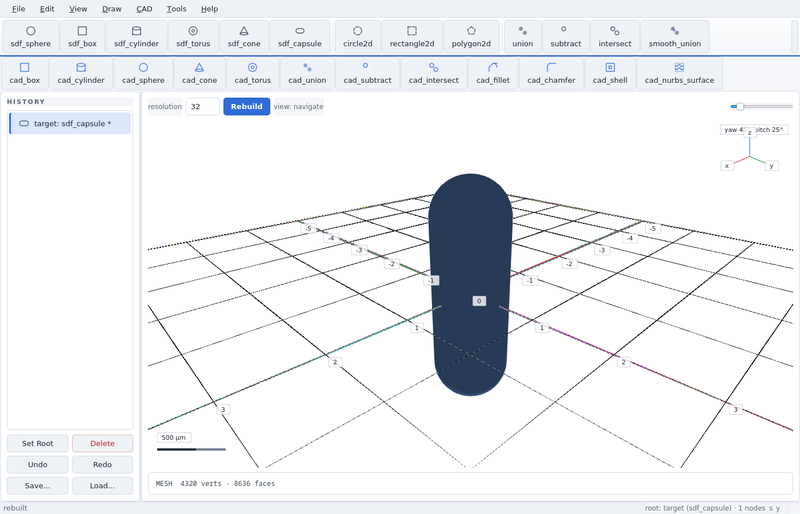This screenshot has height=514, width=800.
Task: Select the cad_box tool
Action: (24, 74)
